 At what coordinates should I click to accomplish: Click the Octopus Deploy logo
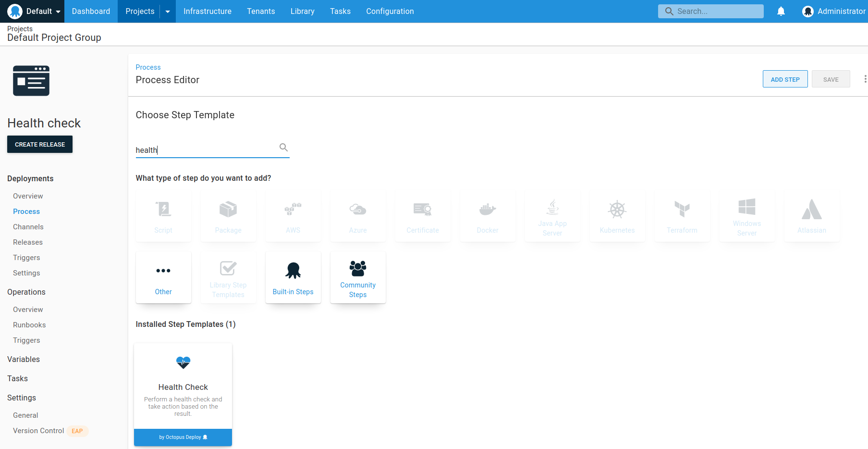pyautogui.click(x=14, y=11)
